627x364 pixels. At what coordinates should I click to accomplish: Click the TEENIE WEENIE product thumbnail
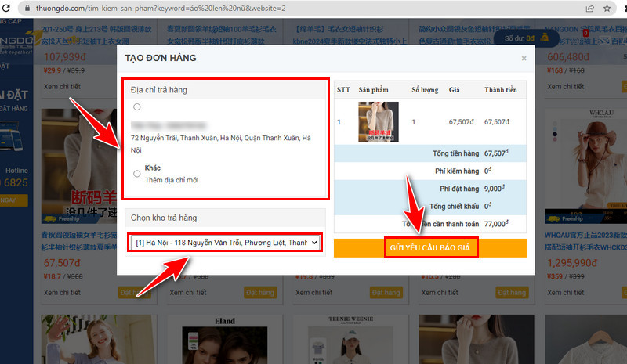(350, 340)
